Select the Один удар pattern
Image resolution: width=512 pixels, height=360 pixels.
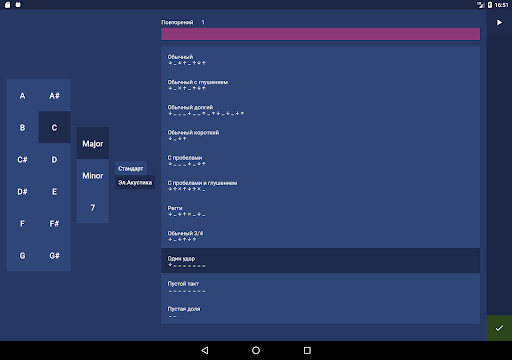(x=320, y=261)
